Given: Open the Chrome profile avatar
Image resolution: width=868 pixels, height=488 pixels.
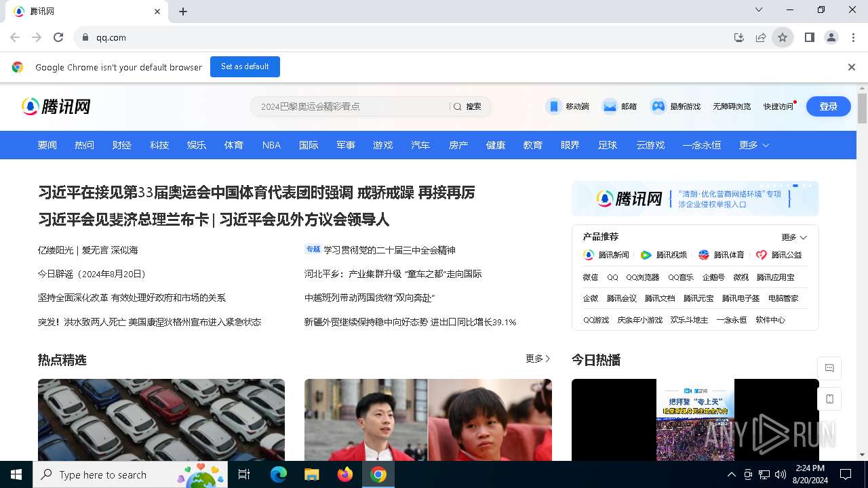Looking at the screenshot, I should 831,38.
